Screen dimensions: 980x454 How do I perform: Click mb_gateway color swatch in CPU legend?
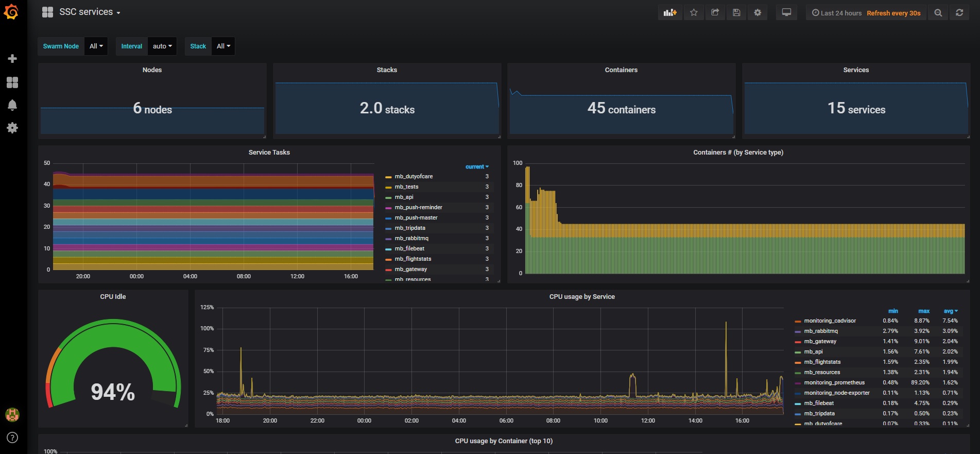click(x=798, y=342)
